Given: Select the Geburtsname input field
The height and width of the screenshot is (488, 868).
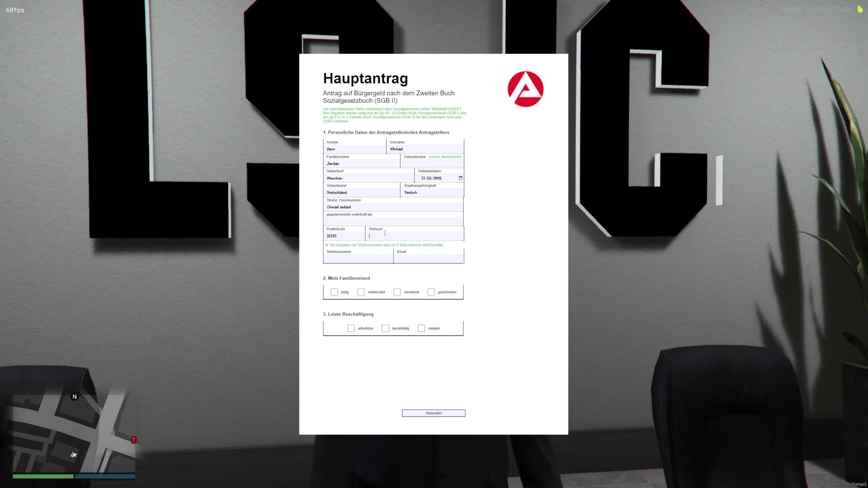Looking at the screenshot, I should pos(432,164).
